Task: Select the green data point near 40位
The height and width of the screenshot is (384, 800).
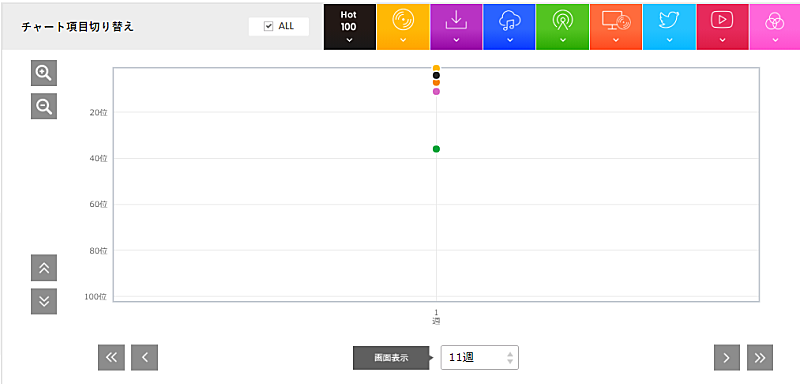Action: tap(436, 149)
